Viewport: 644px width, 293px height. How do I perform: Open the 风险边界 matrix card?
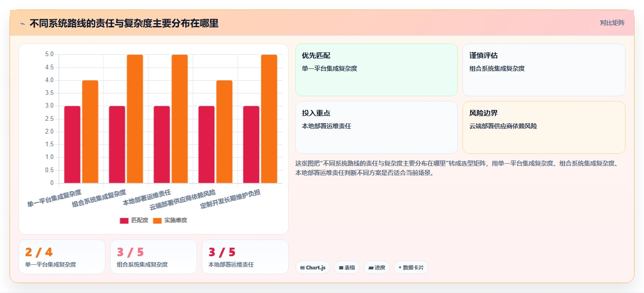pyautogui.click(x=544, y=127)
